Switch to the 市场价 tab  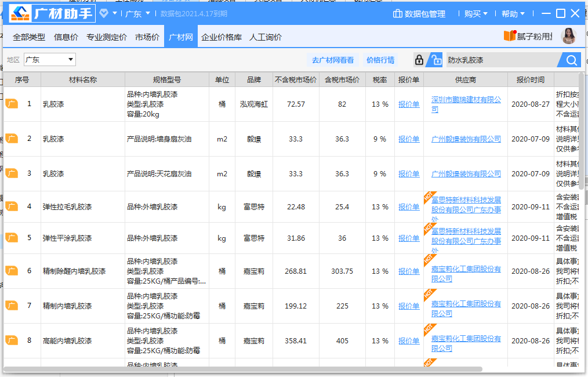tap(147, 37)
